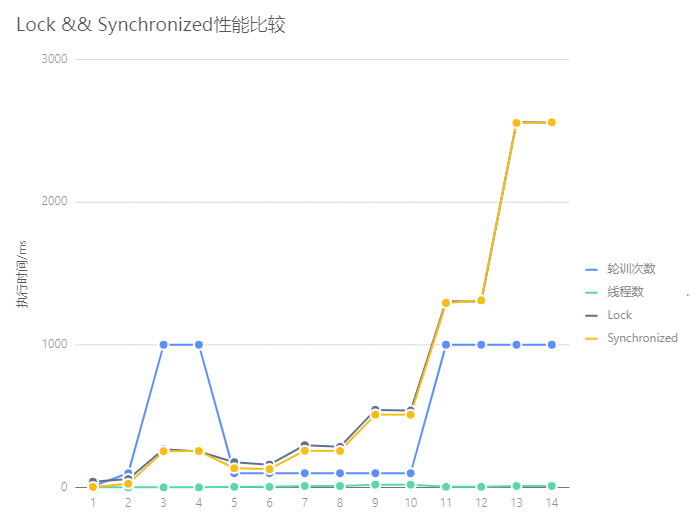Click the blue 轮训次数 legend color marker

pos(591,269)
